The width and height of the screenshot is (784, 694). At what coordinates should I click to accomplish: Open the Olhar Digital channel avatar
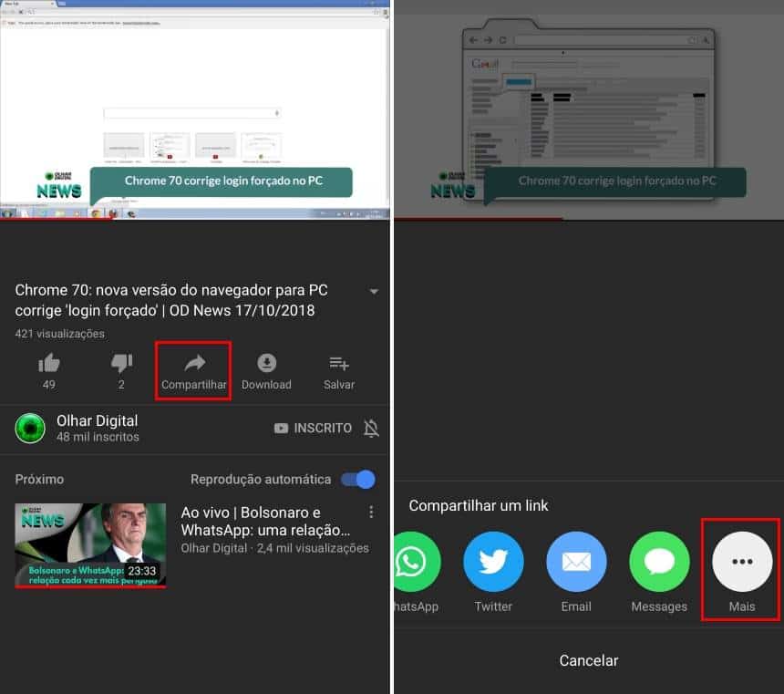pyautogui.click(x=30, y=429)
